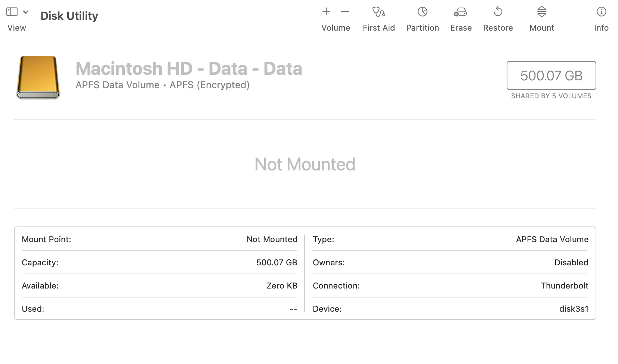Image resolution: width=618 pixels, height=364 pixels.
Task: Expand the View options chevron
Action: click(26, 12)
